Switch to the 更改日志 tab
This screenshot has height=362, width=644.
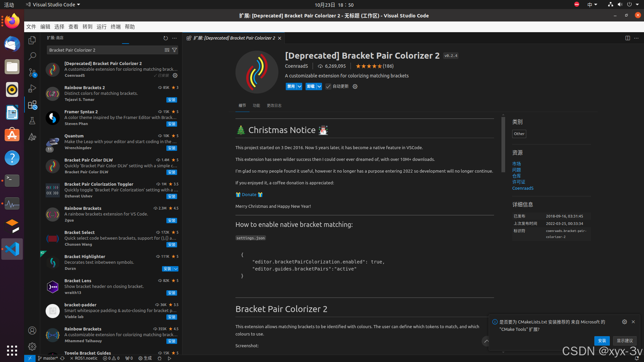[x=274, y=106]
